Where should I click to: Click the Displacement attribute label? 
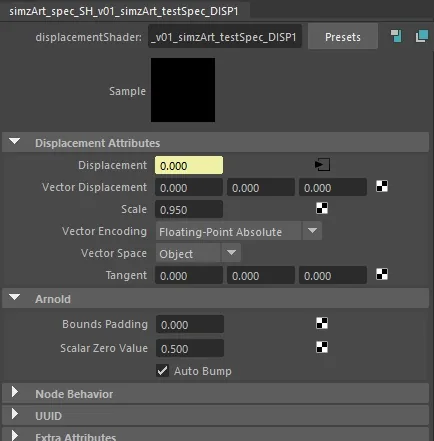tap(112, 165)
